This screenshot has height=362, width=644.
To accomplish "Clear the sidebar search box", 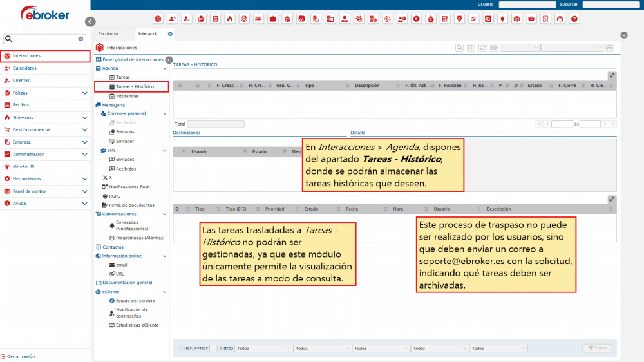I will (x=80, y=39).
